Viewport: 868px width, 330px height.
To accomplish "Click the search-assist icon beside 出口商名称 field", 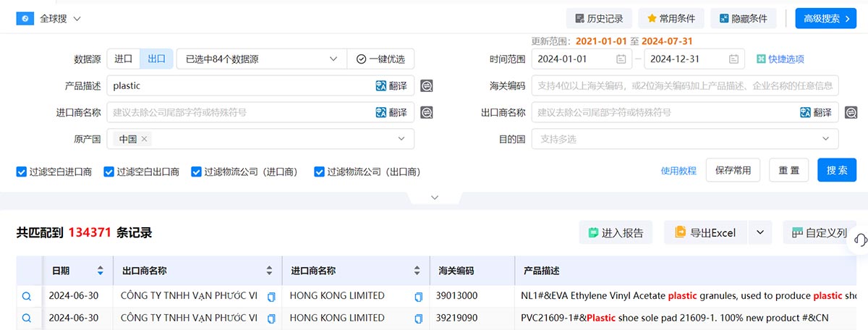I will tap(851, 113).
